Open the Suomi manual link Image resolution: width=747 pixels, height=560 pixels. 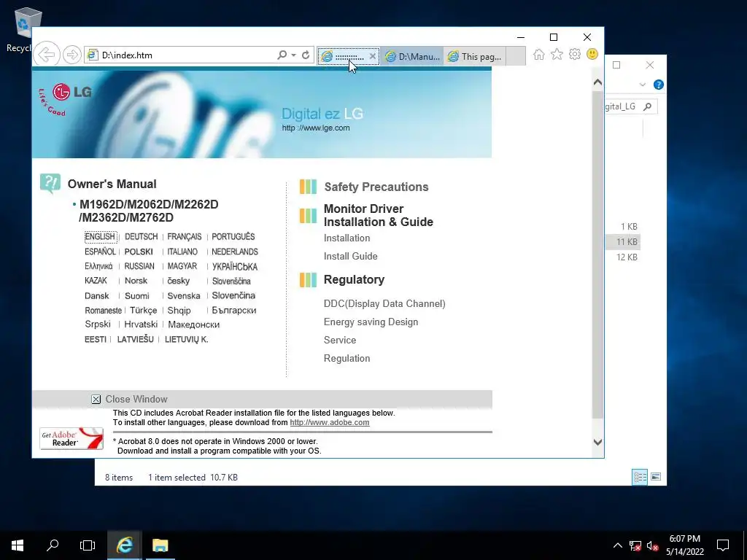tap(136, 296)
